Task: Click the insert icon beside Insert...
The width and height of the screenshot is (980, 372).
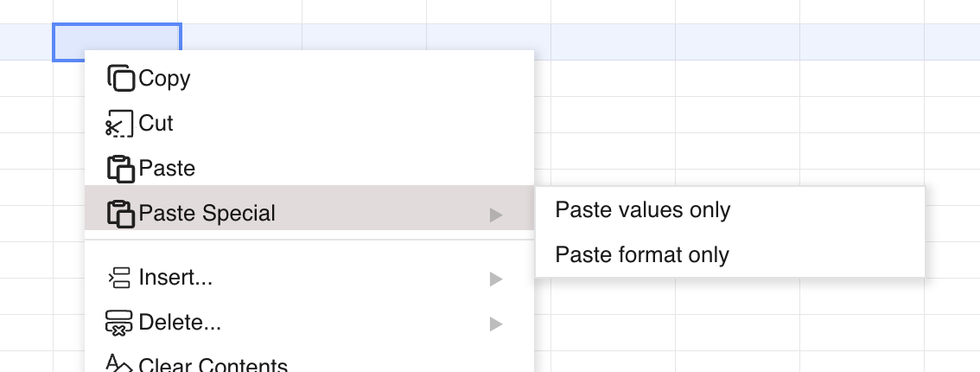Action: tap(119, 278)
